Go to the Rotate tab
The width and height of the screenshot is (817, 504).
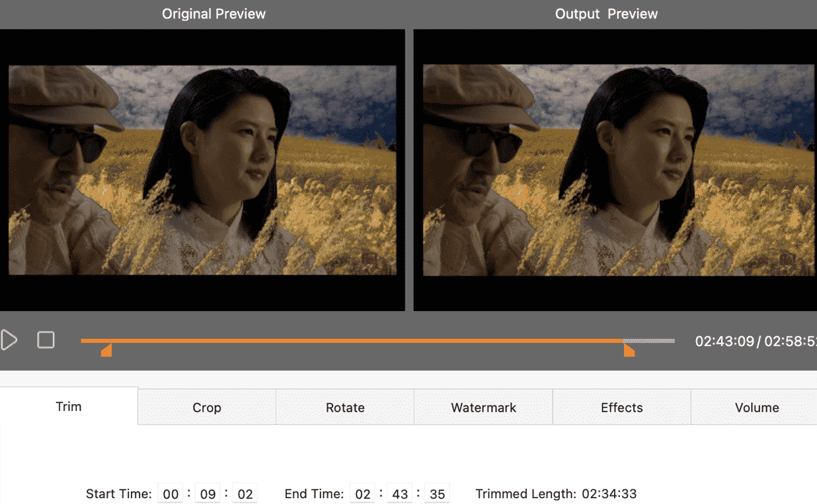[345, 408]
